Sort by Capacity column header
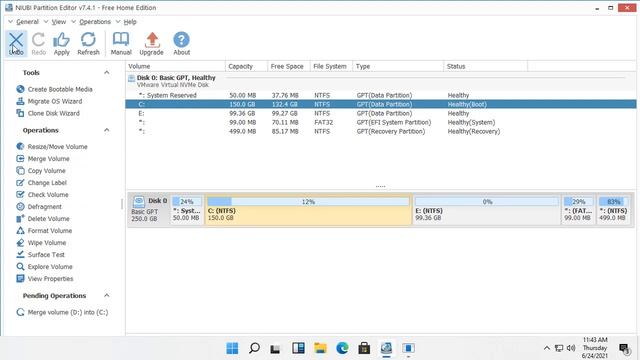This screenshot has width=640, height=360. [x=246, y=66]
